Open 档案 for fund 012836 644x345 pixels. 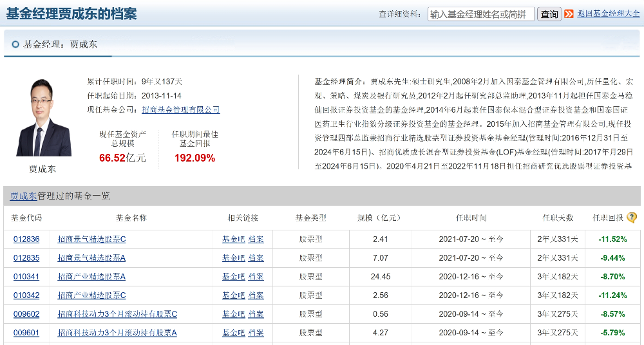click(x=256, y=239)
